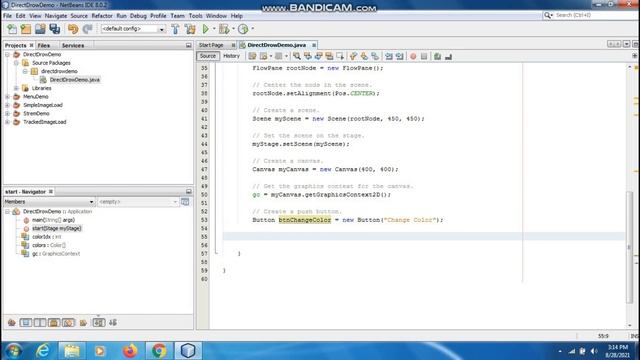This screenshot has width=640, height=360.
Task: Click the Open Project toolbar icon
Action: (x=40, y=29)
